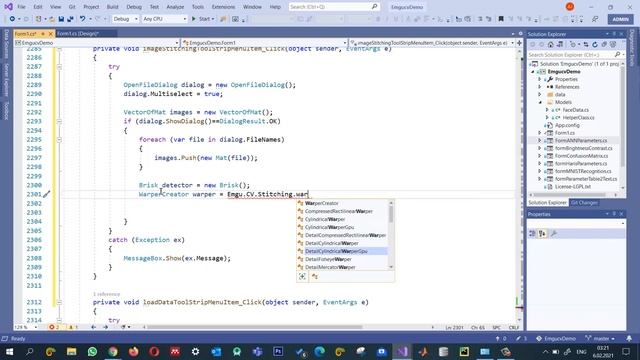Click Properties panel Alphabetical sort icon
The width and height of the screenshot is (640, 360).
click(x=542, y=233)
